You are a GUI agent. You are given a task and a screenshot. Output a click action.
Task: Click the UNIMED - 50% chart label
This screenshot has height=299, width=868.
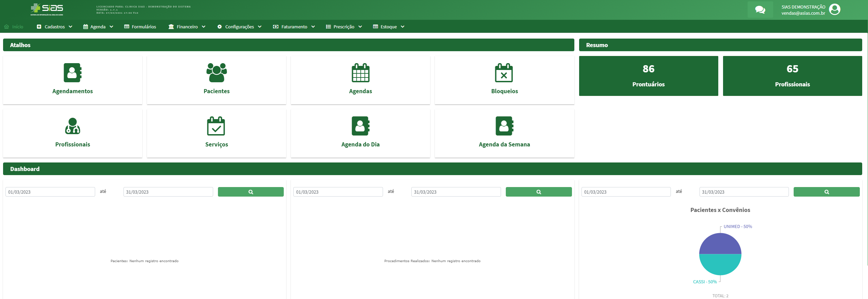click(x=738, y=227)
